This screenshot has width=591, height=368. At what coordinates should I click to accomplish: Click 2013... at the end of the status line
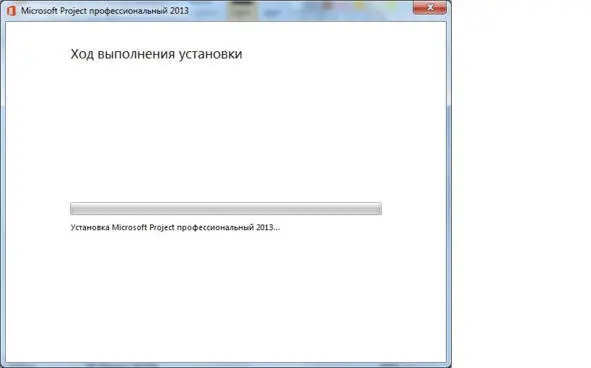[x=268, y=227]
